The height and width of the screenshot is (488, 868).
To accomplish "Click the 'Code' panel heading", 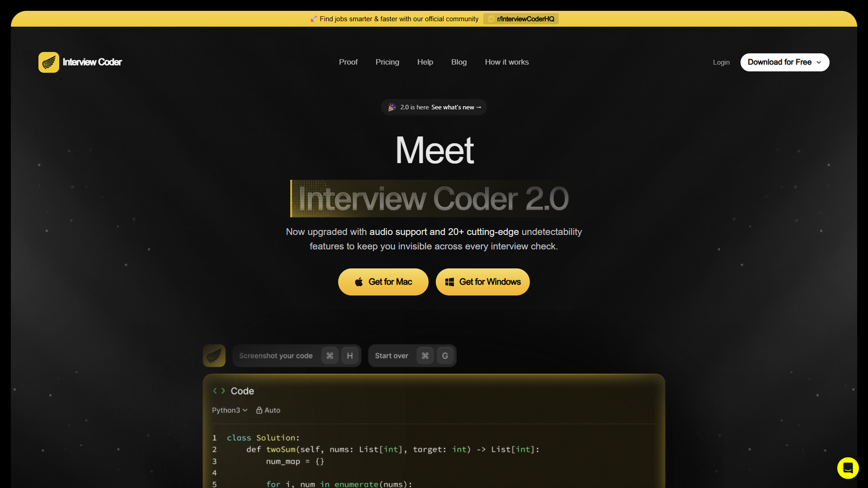I will point(242,391).
